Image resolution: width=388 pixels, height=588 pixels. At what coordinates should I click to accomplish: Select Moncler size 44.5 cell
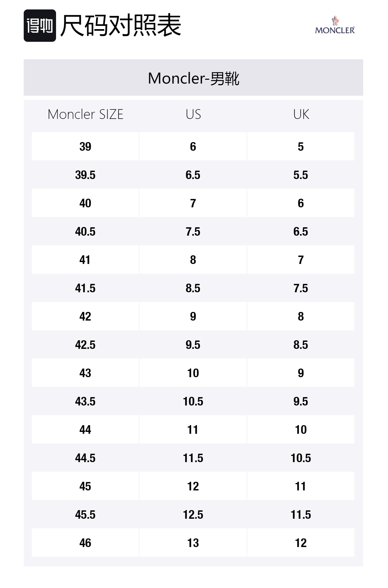[85, 458]
